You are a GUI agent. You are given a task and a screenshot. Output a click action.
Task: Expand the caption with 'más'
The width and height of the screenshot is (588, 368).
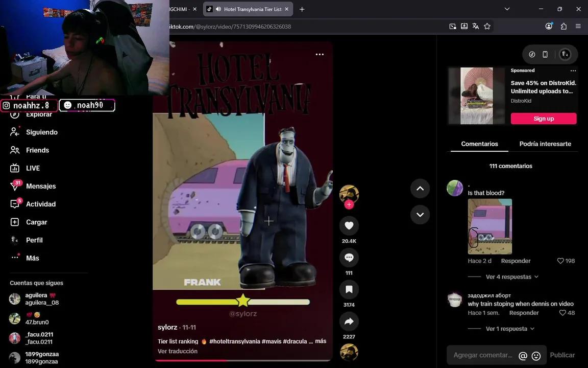click(x=321, y=341)
